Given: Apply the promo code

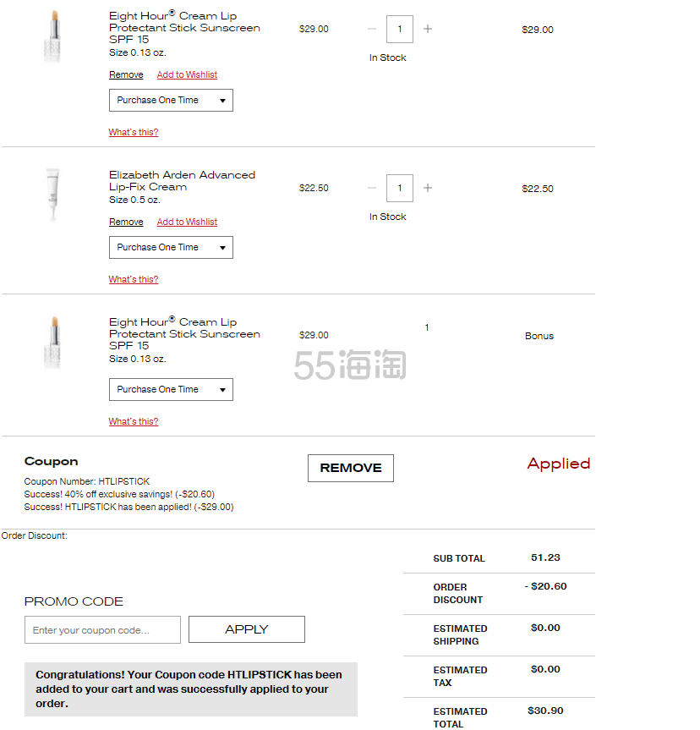Looking at the screenshot, I should pyautogui.click(x=247, y=629).
